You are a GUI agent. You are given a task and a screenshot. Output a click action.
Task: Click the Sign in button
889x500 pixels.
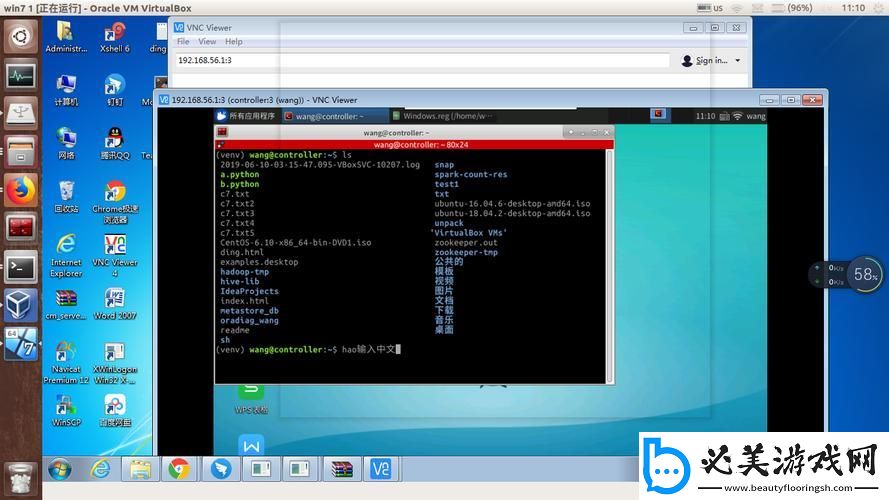point(705,60)
